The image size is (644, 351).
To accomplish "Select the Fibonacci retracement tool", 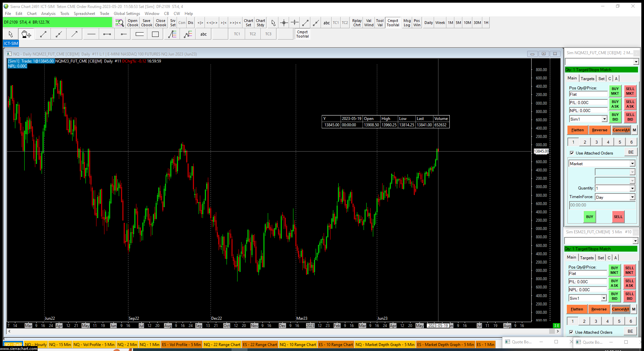I will click(172, 34).
